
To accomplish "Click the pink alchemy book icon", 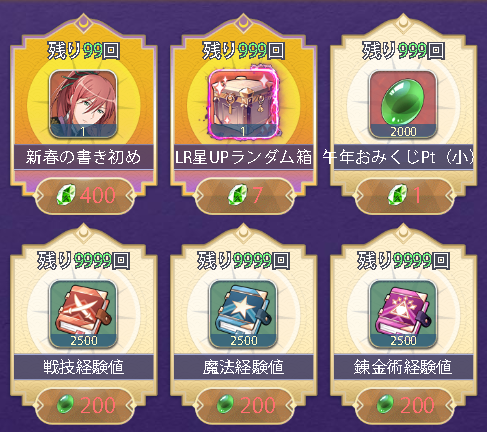I will [x=403, y=314].
